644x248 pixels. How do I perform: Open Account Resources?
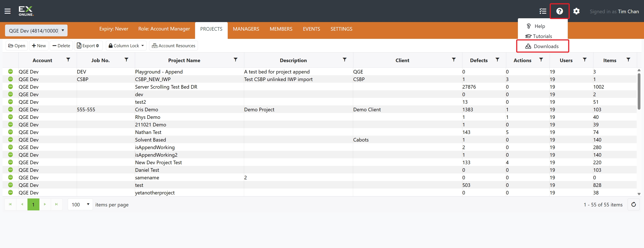pyautogui.click(x=173, y=46)
